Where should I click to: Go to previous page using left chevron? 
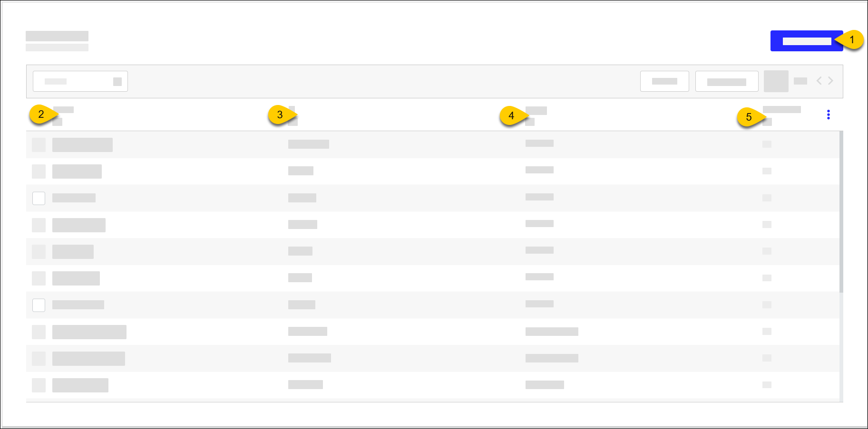tap(819, 81)
